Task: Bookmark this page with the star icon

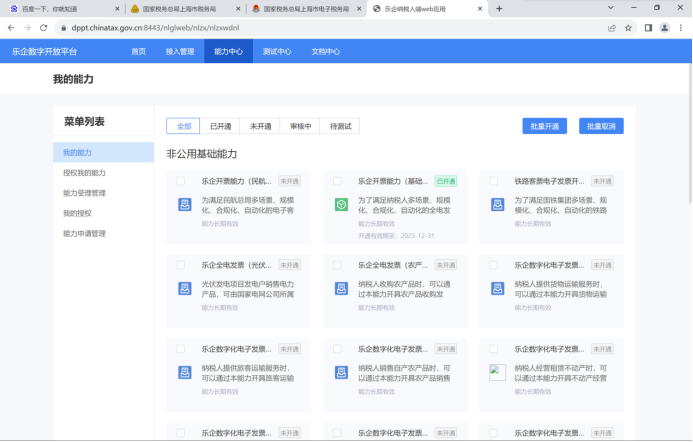Action: click(628, 28)
